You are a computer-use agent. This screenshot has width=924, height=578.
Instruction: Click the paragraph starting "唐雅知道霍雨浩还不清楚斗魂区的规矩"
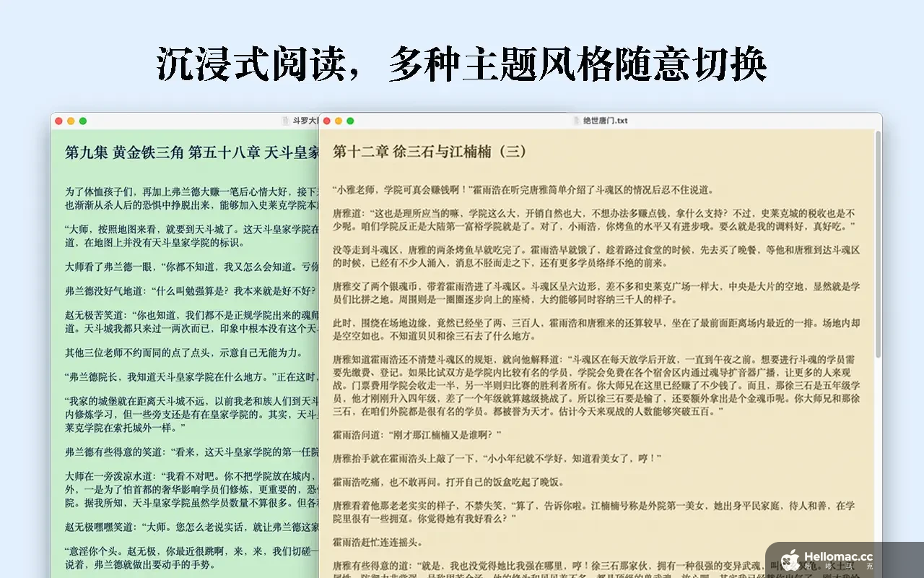(x=596, y=384)
